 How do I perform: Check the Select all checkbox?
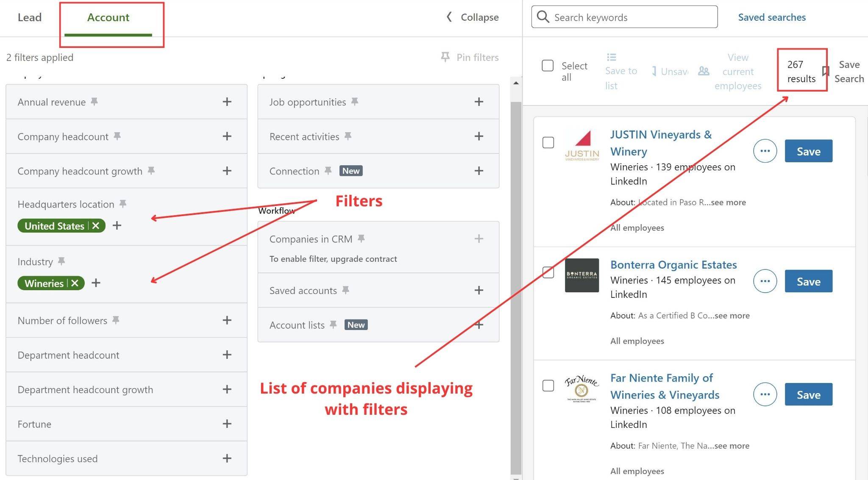click(548, 66)
